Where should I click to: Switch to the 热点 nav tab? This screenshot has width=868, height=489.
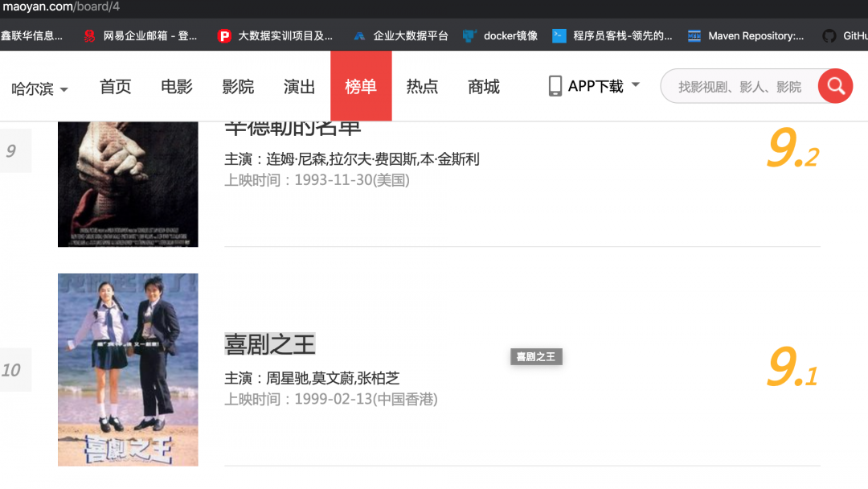click(423, 86)
